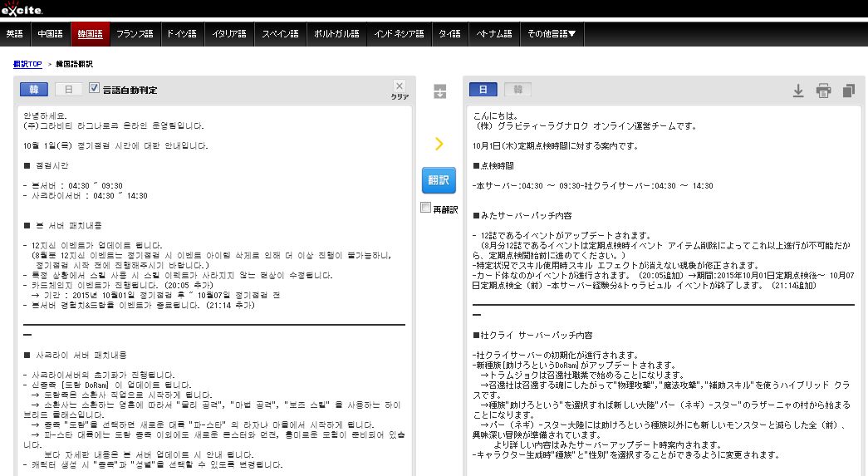Click the 韓国語翻訳 breadcrumb text

click(x=74, y=64)
